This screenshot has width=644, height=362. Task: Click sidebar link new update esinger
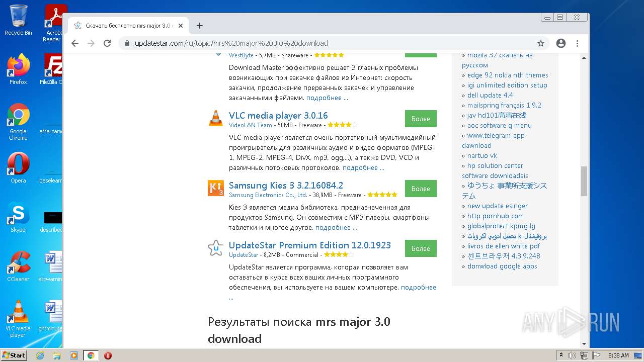[x=498, y=206]
